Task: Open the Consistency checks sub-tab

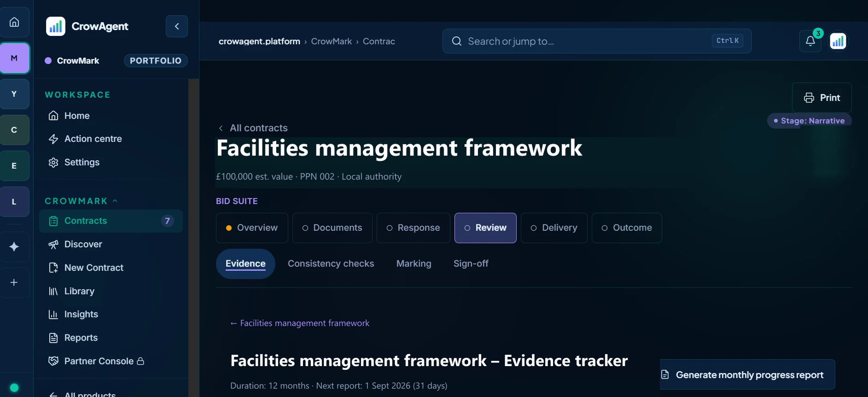Action: (331, 264)
